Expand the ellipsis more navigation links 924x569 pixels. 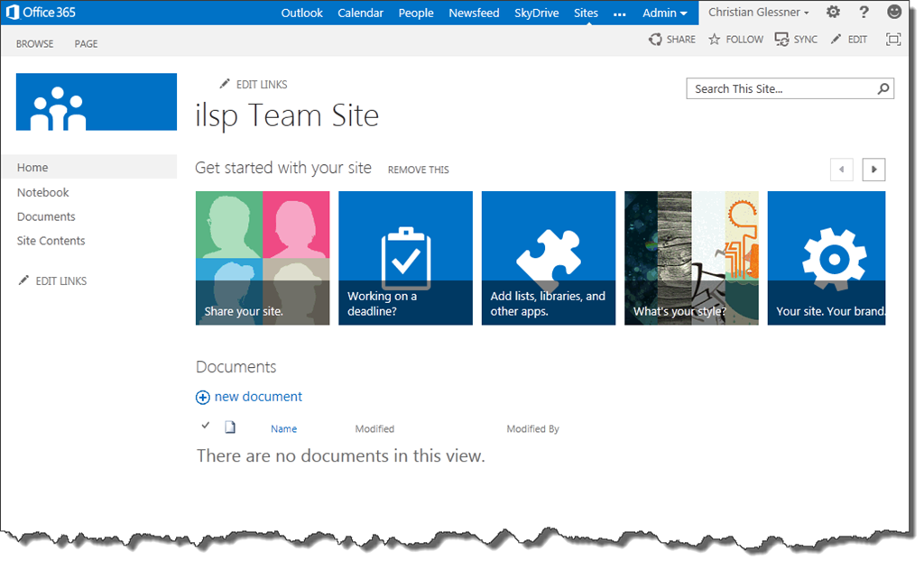coord(619,14)
